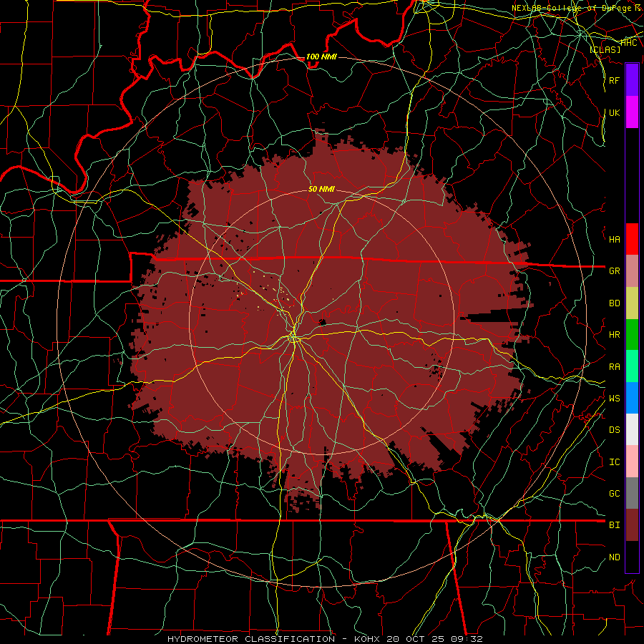Select the yellow BD legend color swatch
The image size is (644, 644).
pos(632,303)
